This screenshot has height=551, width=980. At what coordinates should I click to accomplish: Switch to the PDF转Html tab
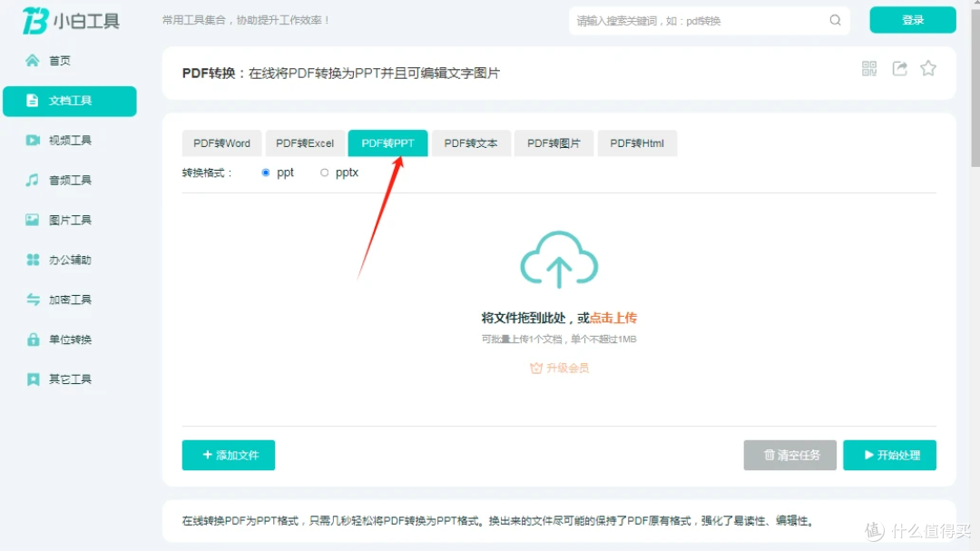[x=637, y=143]
